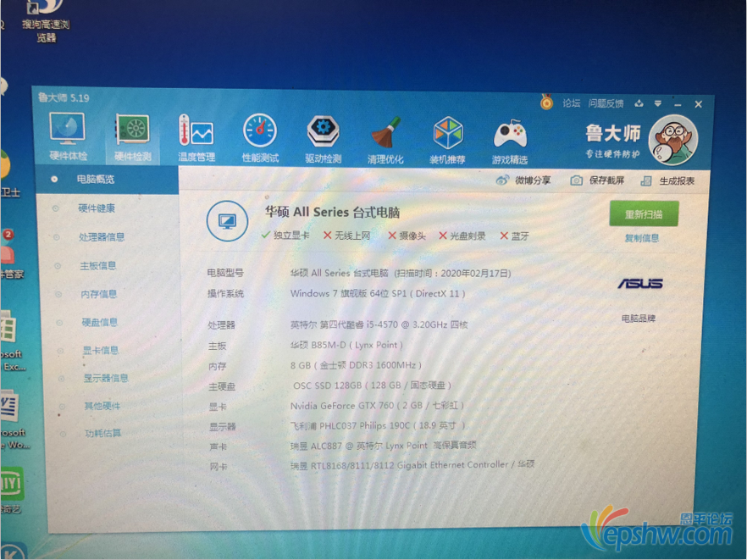Click the 华硕 B85M-D motherboard value
The height and width of the screenshot is (560, 747).
347,345
